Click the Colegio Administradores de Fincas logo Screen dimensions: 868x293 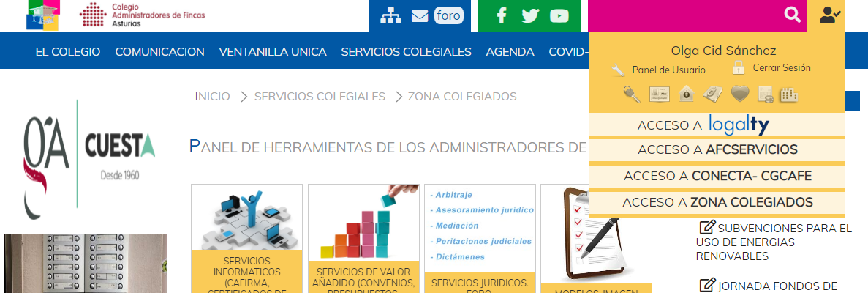tap(143, 15)
